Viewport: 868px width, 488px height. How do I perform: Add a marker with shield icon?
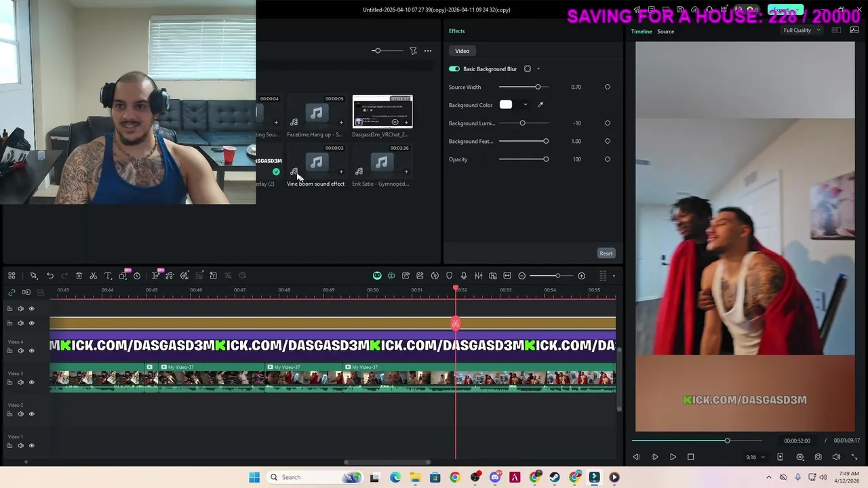click(x=449, y=276)
